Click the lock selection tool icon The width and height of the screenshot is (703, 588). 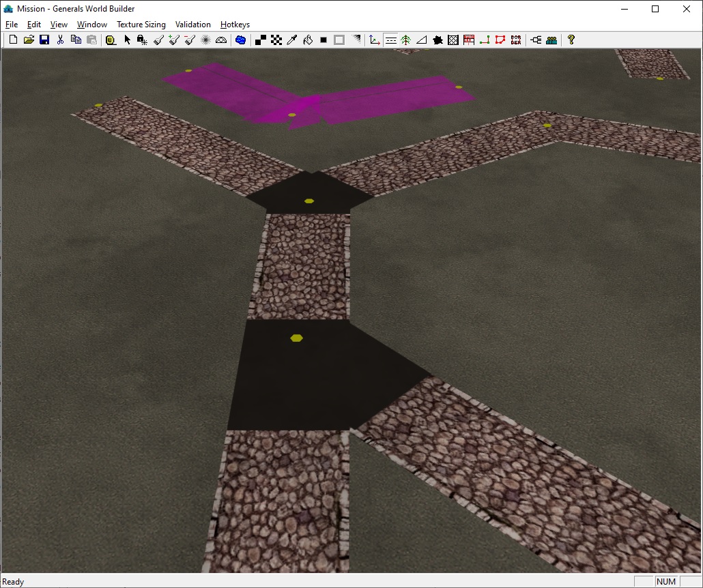tap(142, 40)
